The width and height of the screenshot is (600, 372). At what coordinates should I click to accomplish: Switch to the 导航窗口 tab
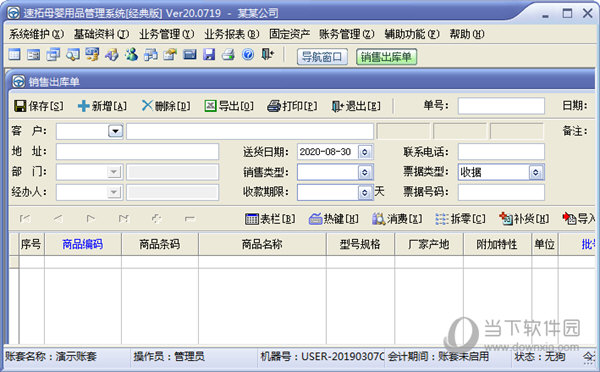click(x=322, y=57)
